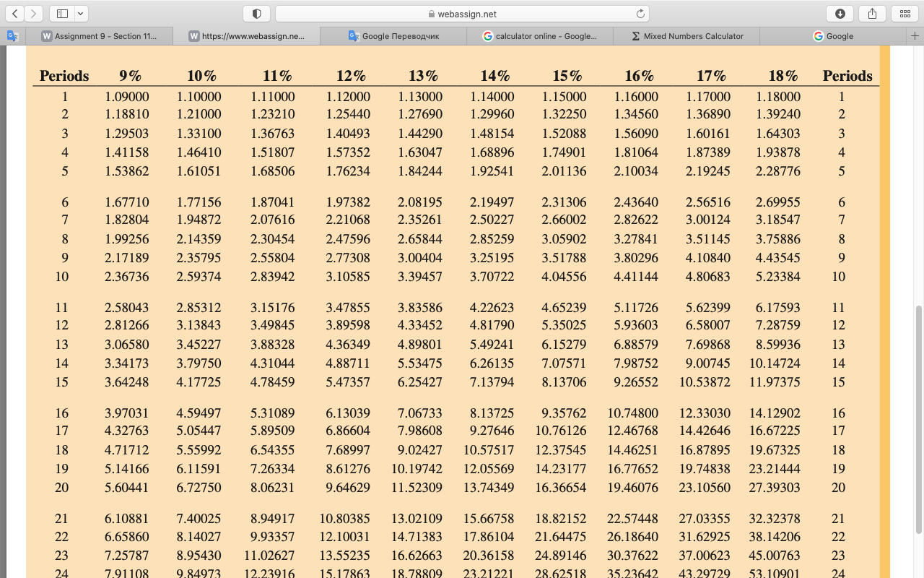Click the value 13.02109
The image size is (924, 578).
(x=417, y=519)
